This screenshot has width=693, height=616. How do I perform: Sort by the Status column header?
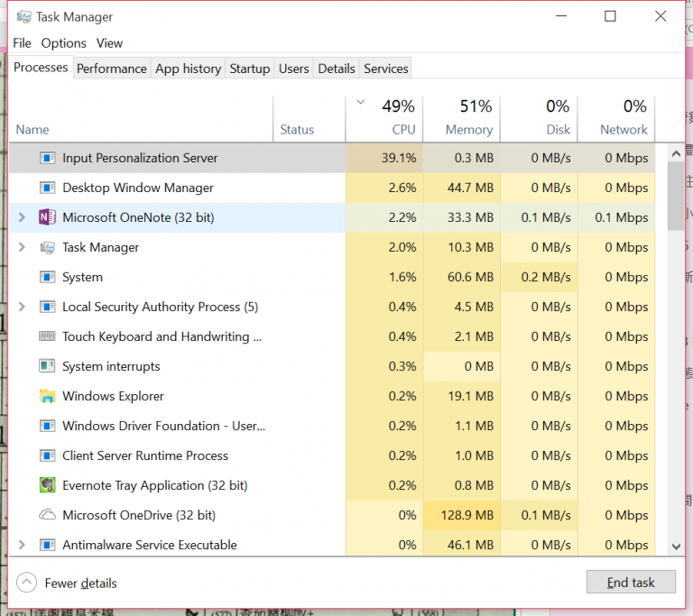[309, 119]
